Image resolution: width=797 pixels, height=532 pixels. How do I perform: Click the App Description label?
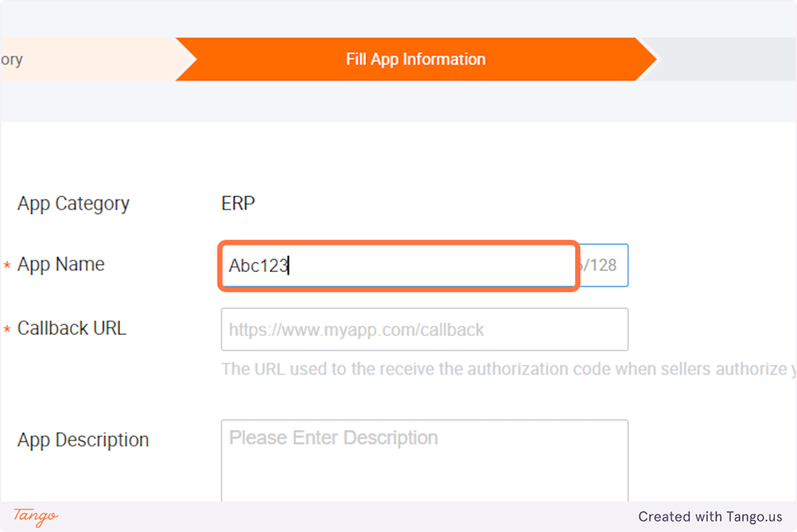83,440
